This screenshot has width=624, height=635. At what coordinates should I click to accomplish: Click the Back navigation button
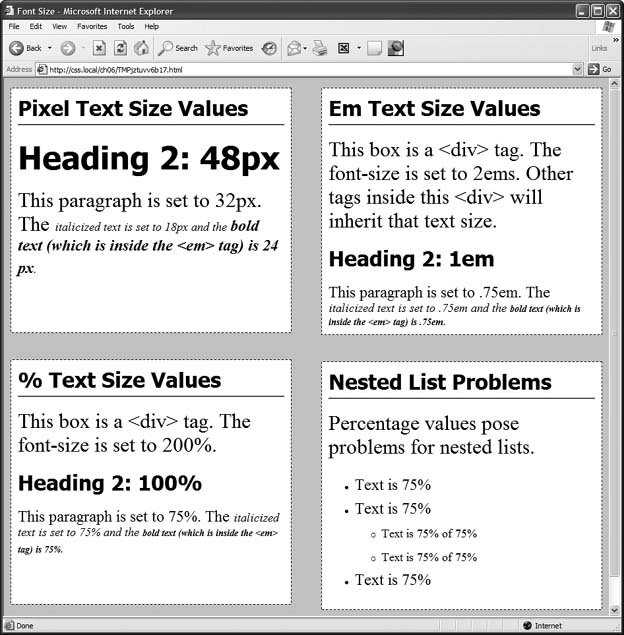click(25, 48)
